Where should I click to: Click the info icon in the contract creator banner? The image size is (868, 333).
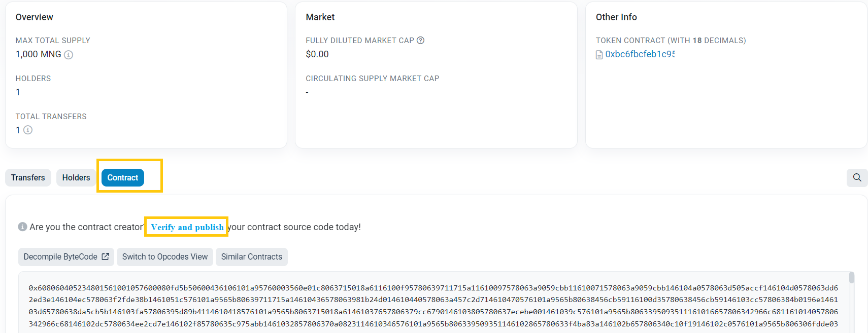pos(23,227)
